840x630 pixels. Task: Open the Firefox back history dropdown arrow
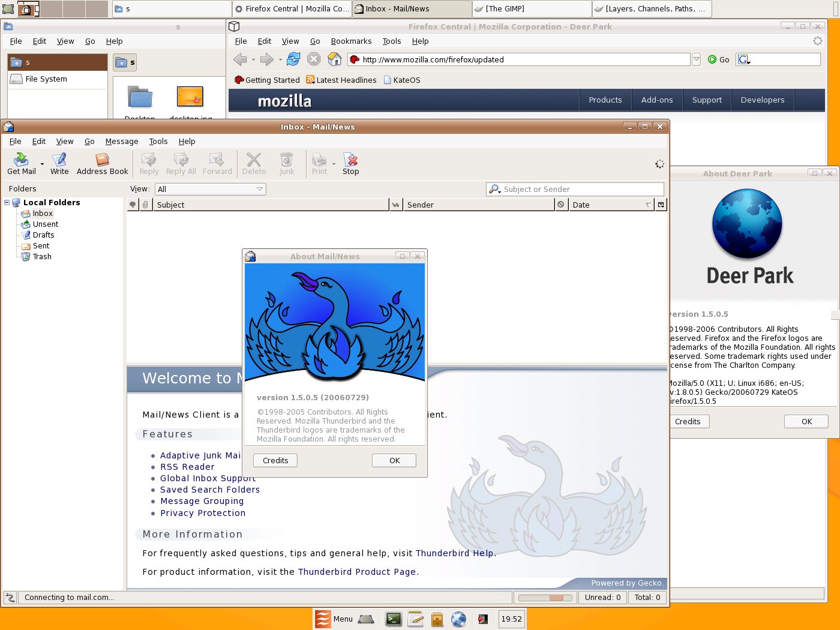point(253,59)
